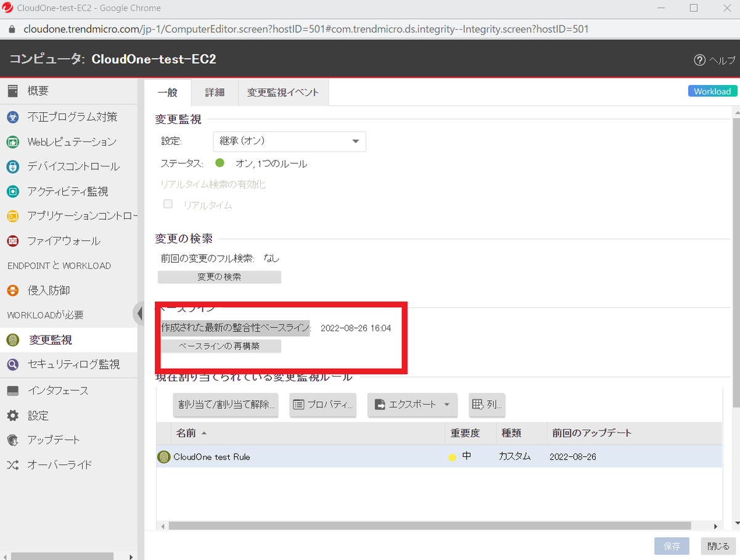Screen dimensions: 740x560
Task: Click the インタフェース interface icon
Action: 12,390
